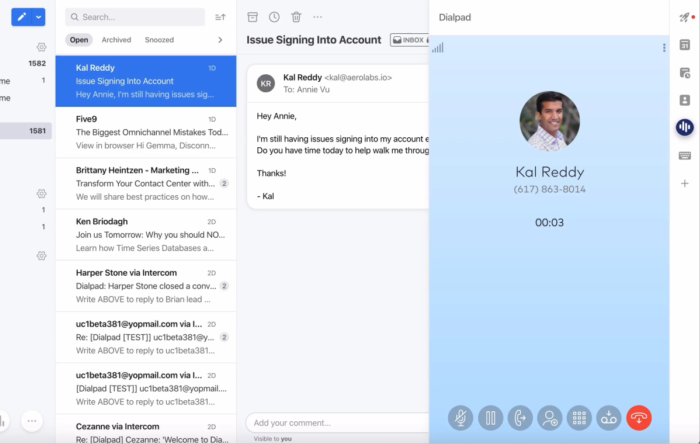
Task: Archive the conversation using the archive icon
Action: (253, 17)
